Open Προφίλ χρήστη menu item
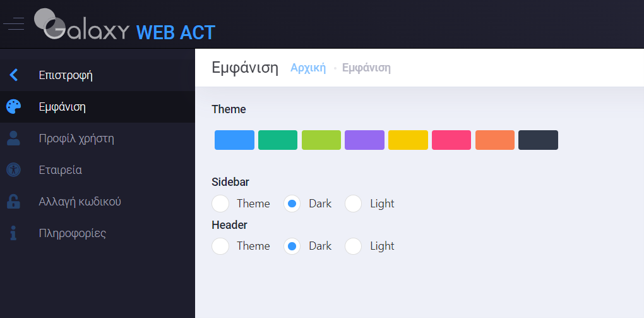 [97, 138]
